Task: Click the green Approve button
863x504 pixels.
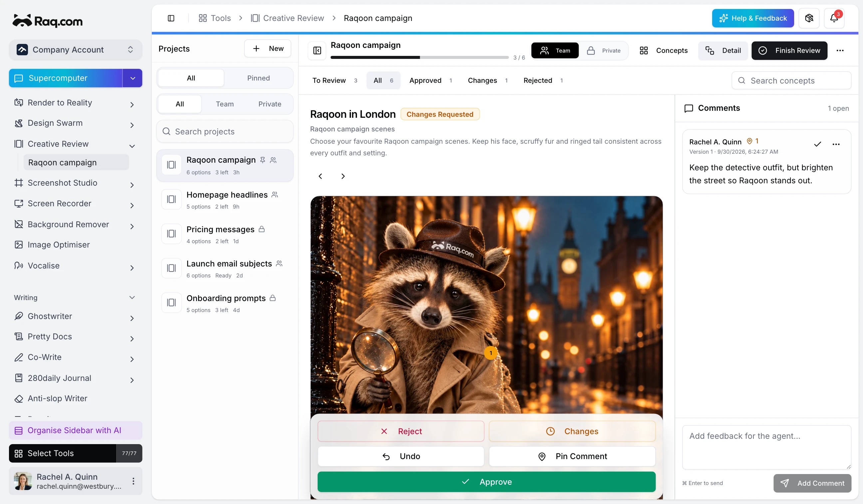Action: coord(486,482)
